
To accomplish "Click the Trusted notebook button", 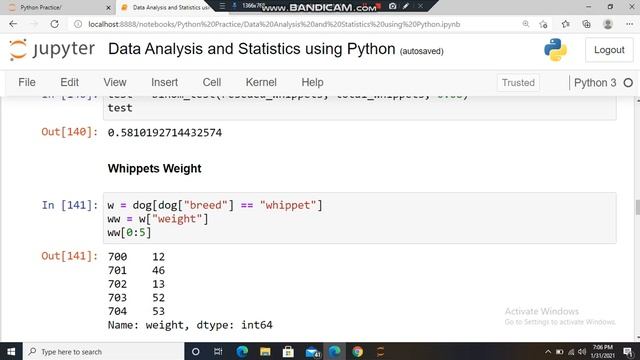I will [518, 83].
